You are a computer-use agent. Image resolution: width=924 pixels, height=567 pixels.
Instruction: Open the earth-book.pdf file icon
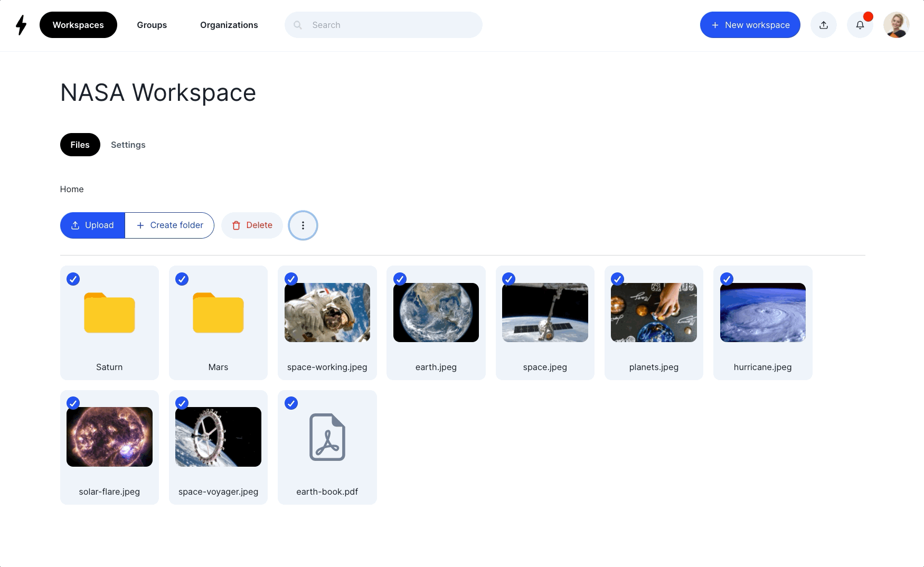point(327,437)
